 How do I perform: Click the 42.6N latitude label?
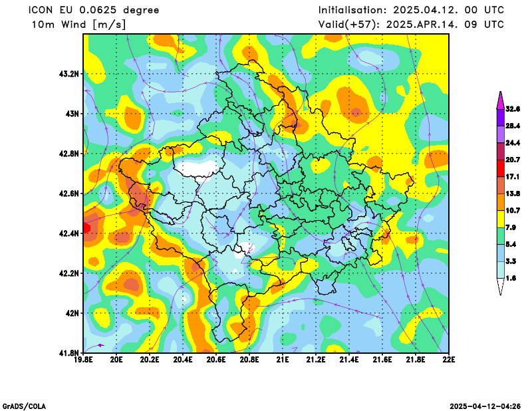[69, 194]
